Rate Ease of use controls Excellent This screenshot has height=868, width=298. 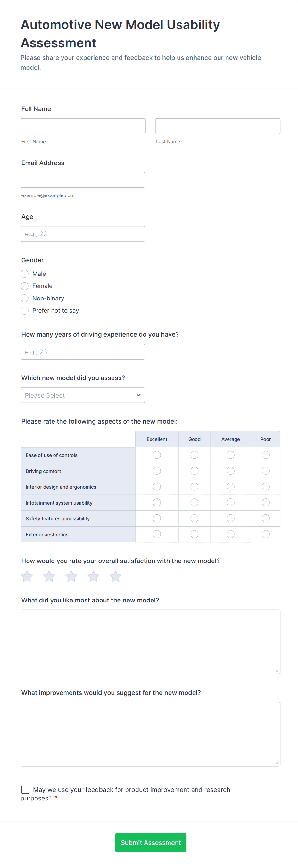pyautogui.click(x=157, y=455)
